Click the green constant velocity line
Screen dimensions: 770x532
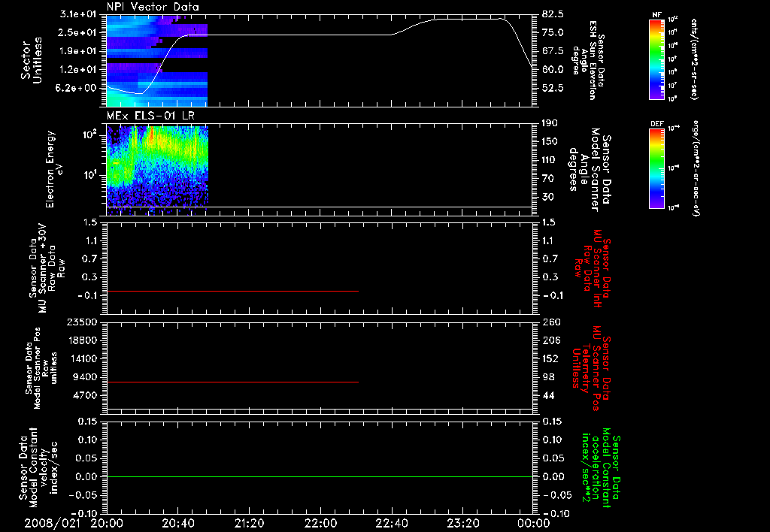(320, 476)
